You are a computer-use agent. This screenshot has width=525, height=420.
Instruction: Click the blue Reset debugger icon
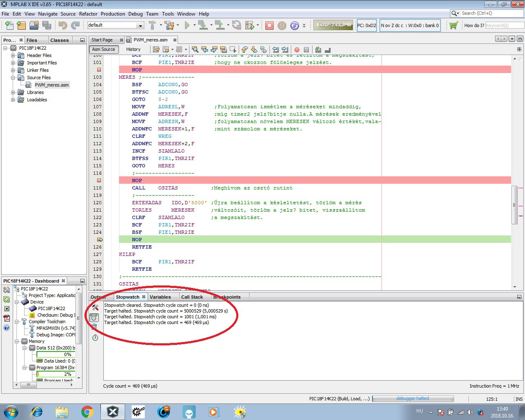point(294,25)
